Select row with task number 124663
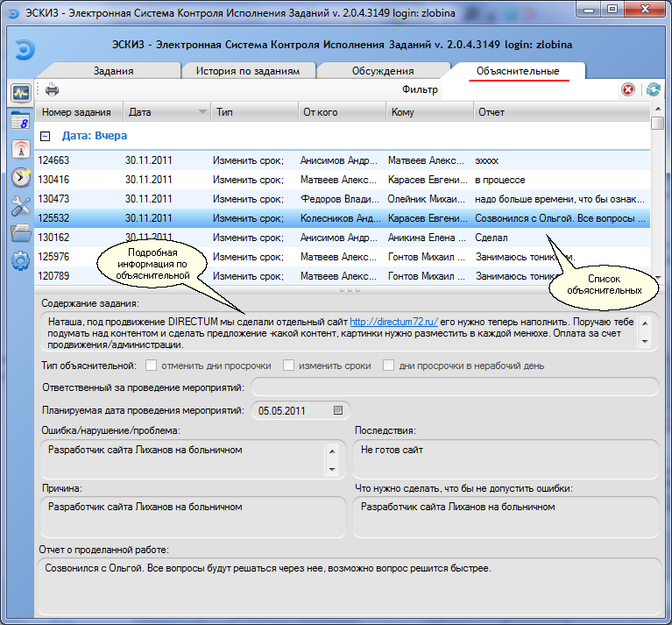The height and width of the screenshot is (625, 672). point(342,160)
